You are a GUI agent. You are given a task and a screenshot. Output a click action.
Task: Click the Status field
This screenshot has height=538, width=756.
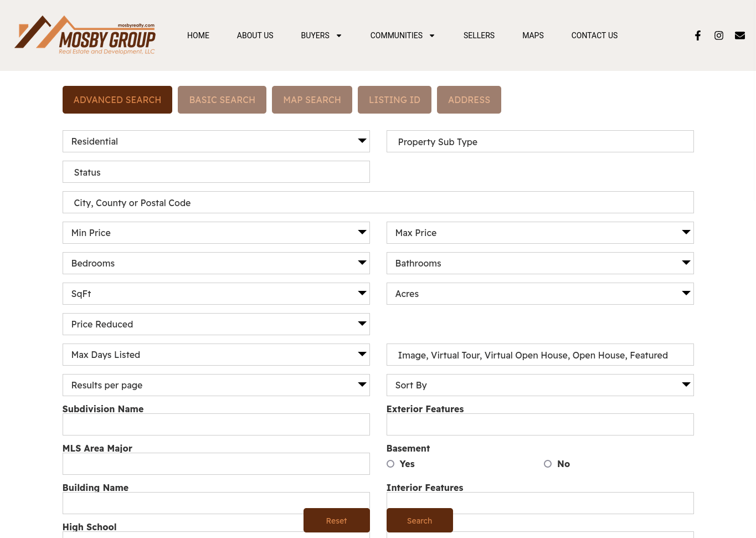pos(216,172)
